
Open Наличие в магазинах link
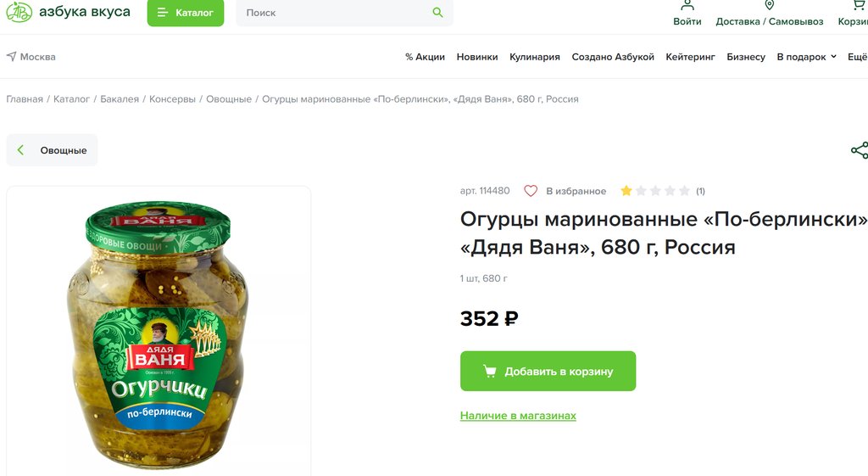[518, 416]
